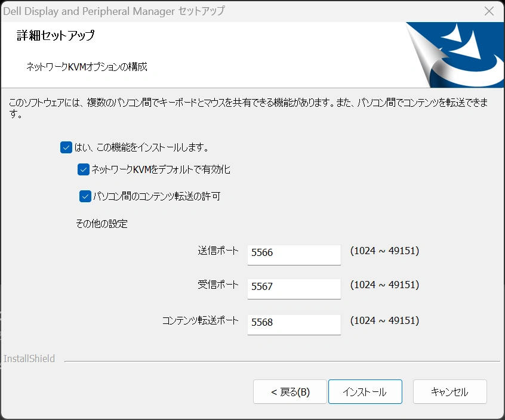Cancel setup with the キャンセル button
Image resolution: width=505 pixels, height=420 pixels.
449,392
